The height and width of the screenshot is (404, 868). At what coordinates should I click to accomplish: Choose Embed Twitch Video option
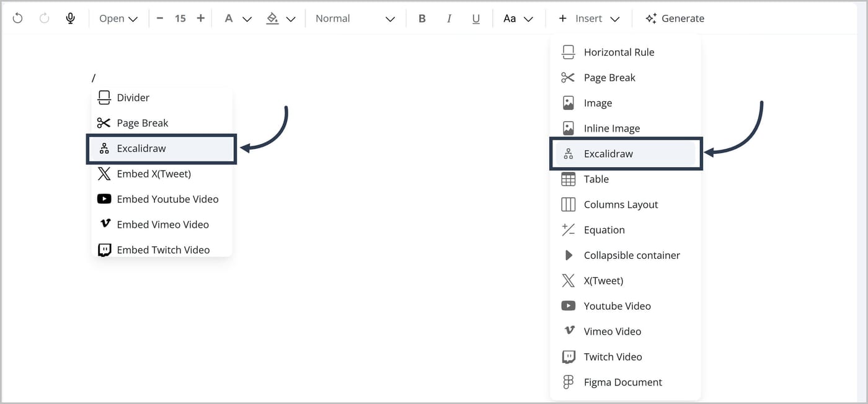click(x=162, y=249)
